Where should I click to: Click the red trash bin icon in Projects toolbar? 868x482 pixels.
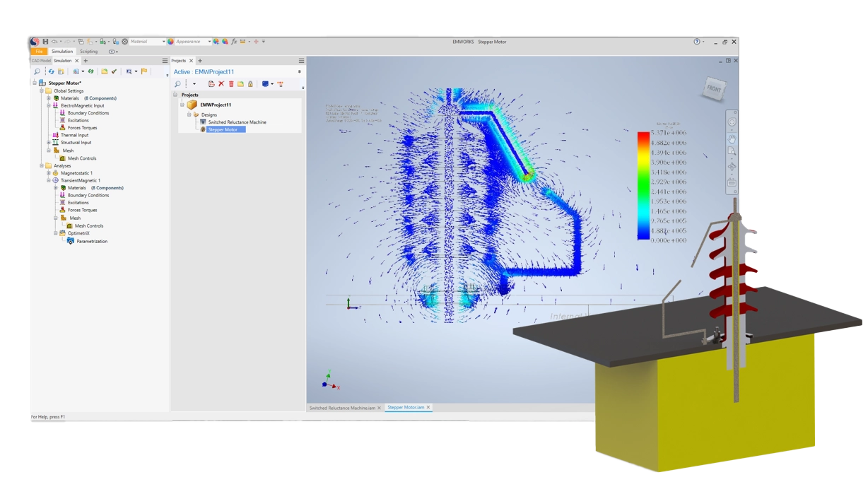(231, 84)
